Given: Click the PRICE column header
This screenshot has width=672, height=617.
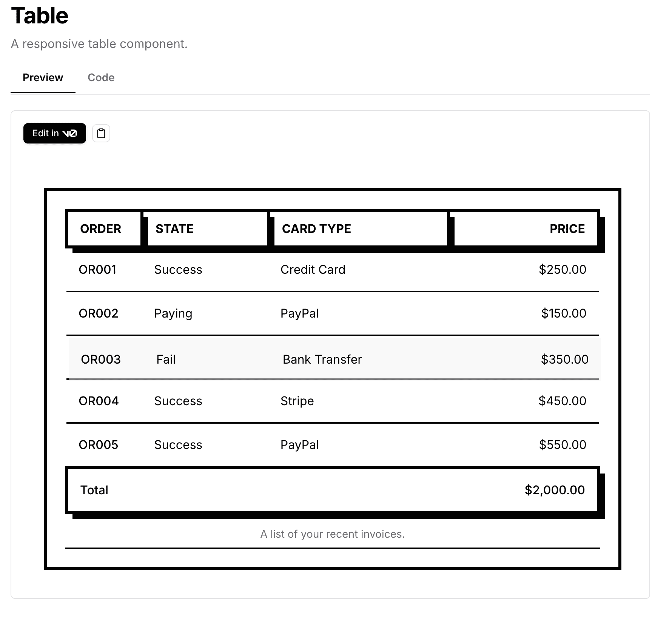Looking at the screenshot, I should tap(526, 229).
